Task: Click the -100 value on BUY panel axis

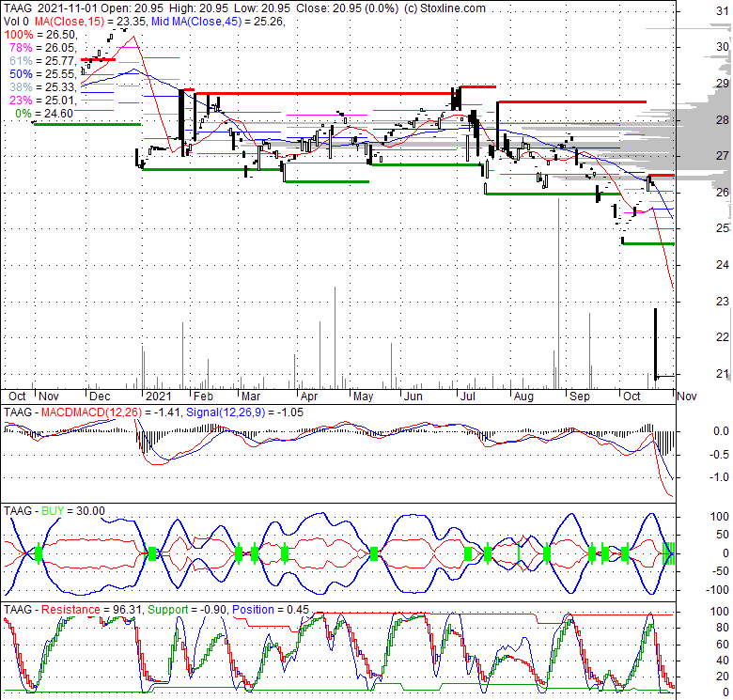Action: 719,590
